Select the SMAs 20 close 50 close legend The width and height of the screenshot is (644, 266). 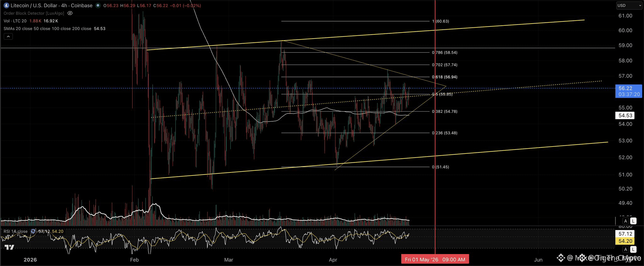point(48,28)
